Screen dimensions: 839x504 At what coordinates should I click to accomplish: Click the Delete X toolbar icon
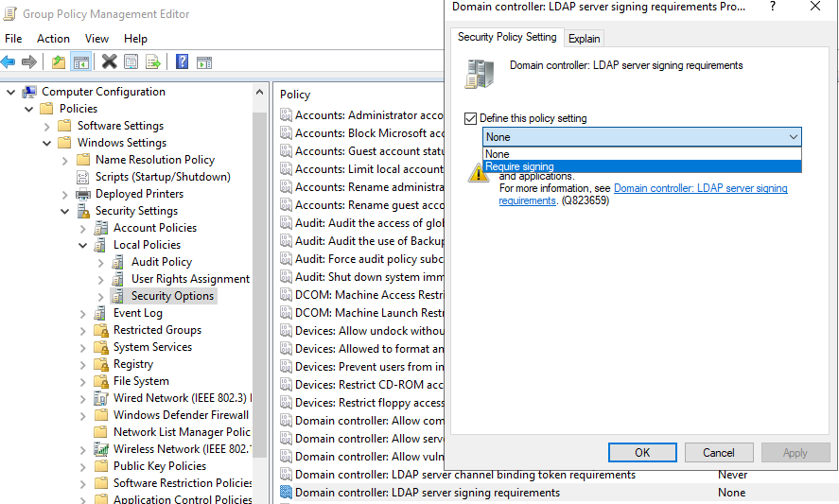[109, 62]
